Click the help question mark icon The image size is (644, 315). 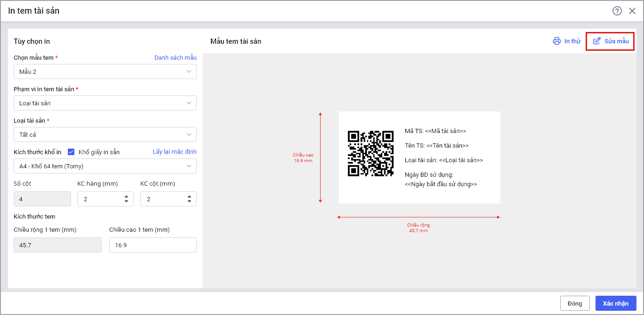[617, 11]
